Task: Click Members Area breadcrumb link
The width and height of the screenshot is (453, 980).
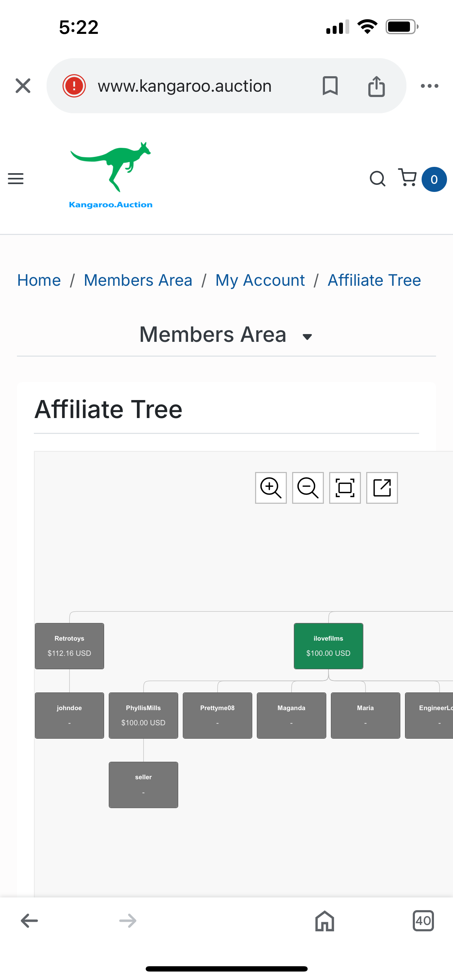Action: click(x=138, y=280)
